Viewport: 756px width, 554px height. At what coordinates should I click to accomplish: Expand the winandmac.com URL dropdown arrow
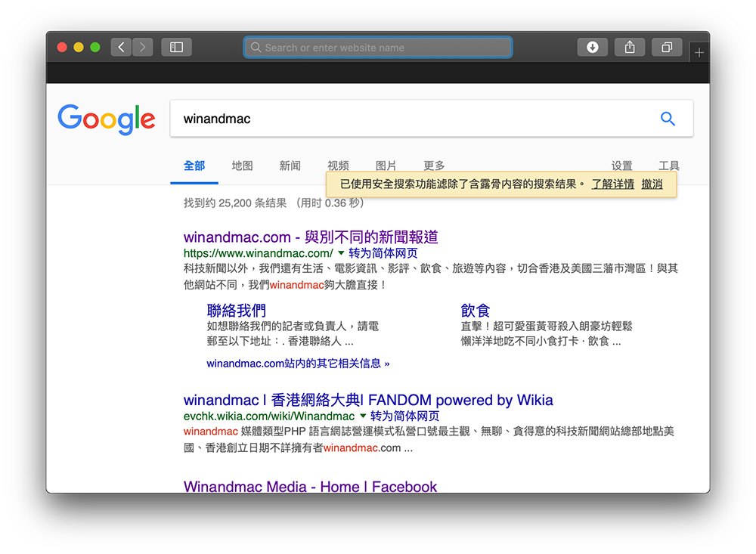[x=341, y=253]
